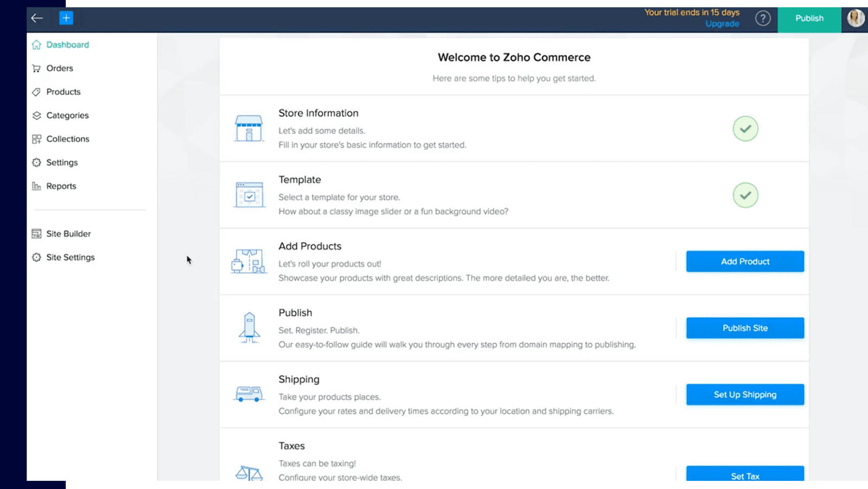Screen dimensions: 868x489
Task: Click 'Your trial ends in 15 days' text
Action: [692, 12]
